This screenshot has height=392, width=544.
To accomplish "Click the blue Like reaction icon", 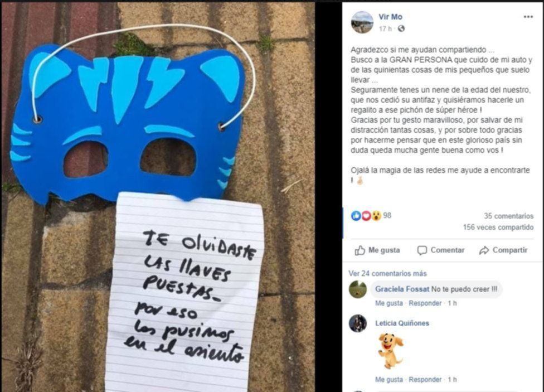I will tap(356, 216).
